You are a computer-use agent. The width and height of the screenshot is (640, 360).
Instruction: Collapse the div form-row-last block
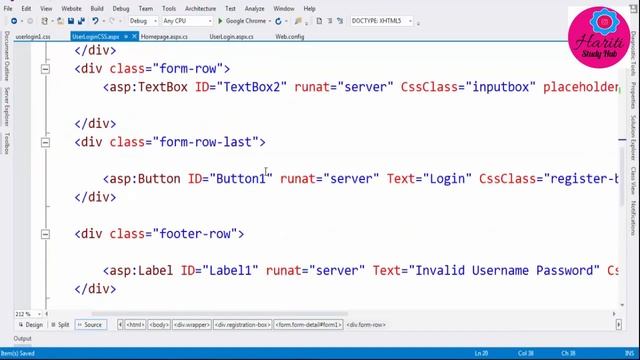coord(45,142)
